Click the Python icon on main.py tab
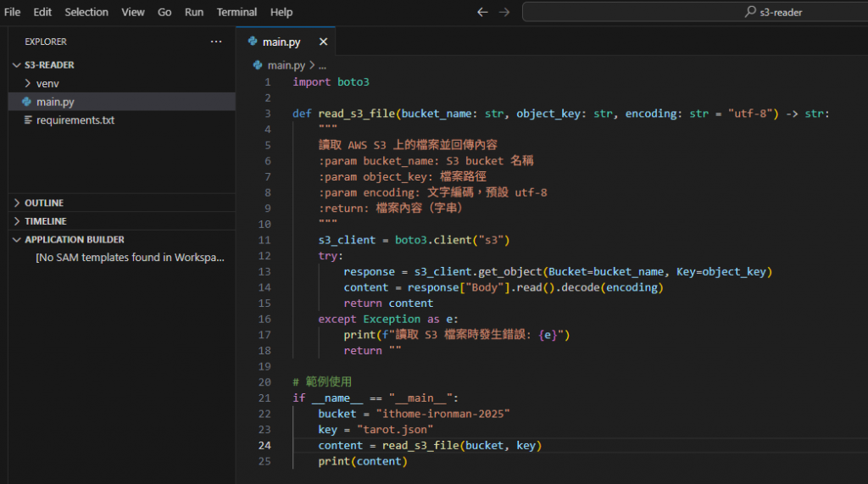868x484 pixels. tap(253, 41)
